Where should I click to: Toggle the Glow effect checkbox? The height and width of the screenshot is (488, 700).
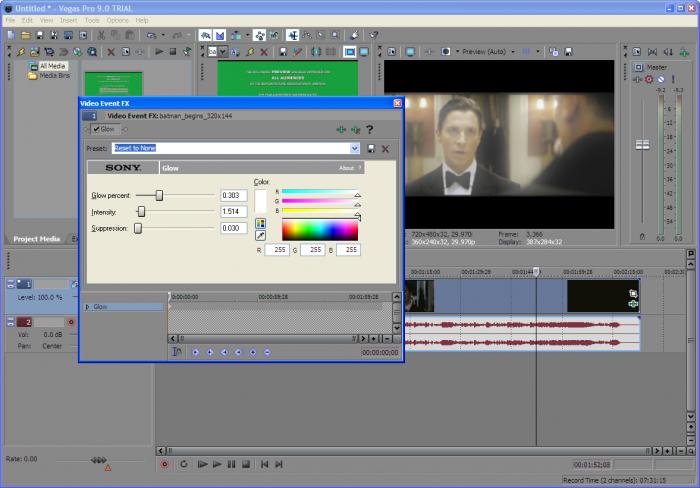click(x=96, y=129)
